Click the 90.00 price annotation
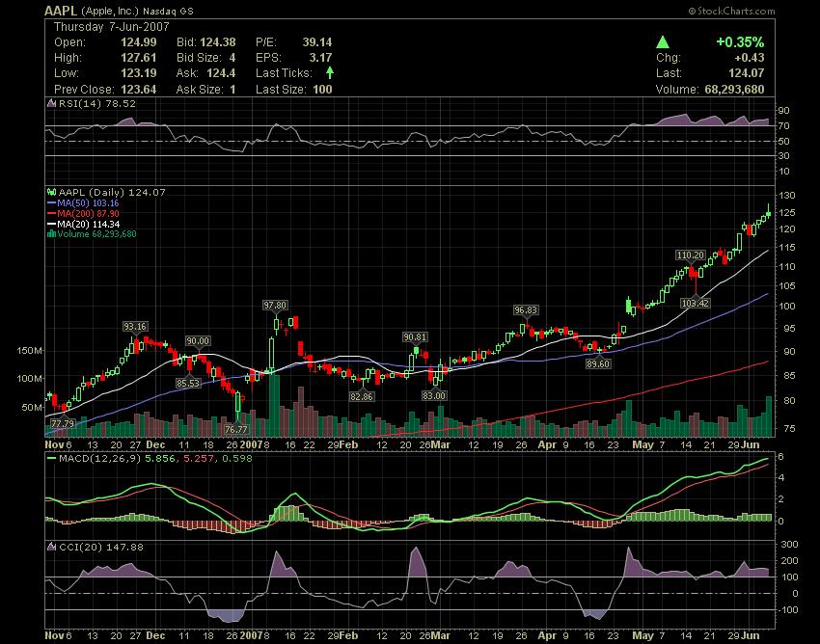Screen dimensions: 820x644 (198, 341)
